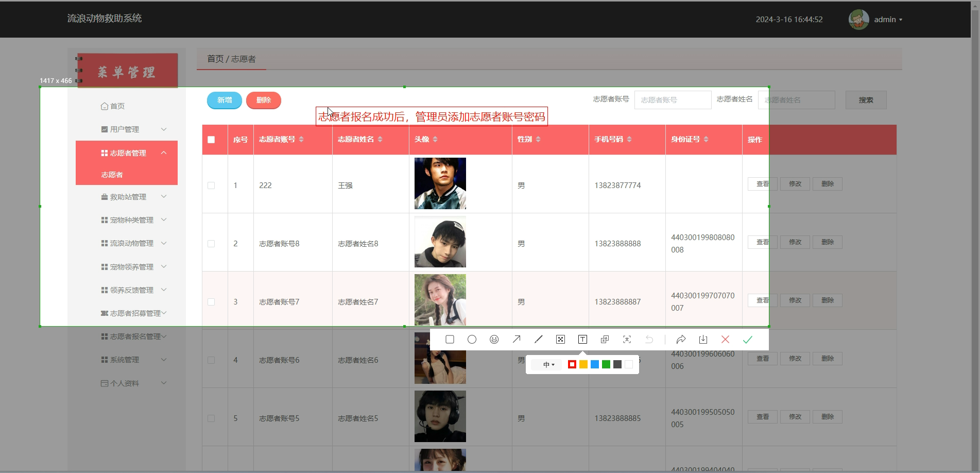Sort the table by 志愿者姓名 column

click(x=380, y=139)
